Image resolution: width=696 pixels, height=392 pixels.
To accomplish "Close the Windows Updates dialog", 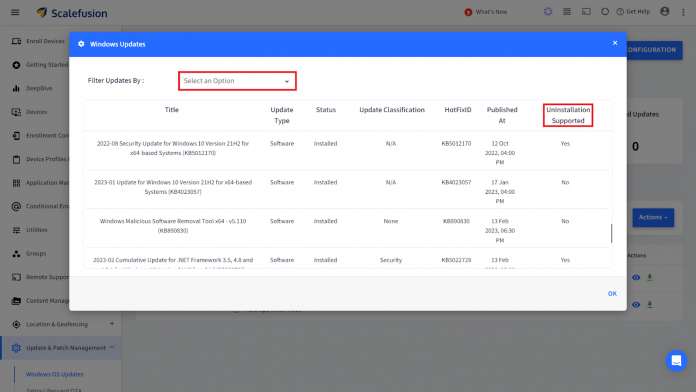I will click(x=615, y=43).
